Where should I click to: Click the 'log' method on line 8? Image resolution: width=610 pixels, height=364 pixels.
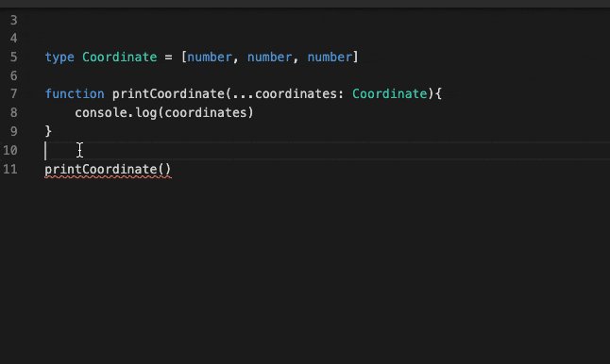coord(145,113)
